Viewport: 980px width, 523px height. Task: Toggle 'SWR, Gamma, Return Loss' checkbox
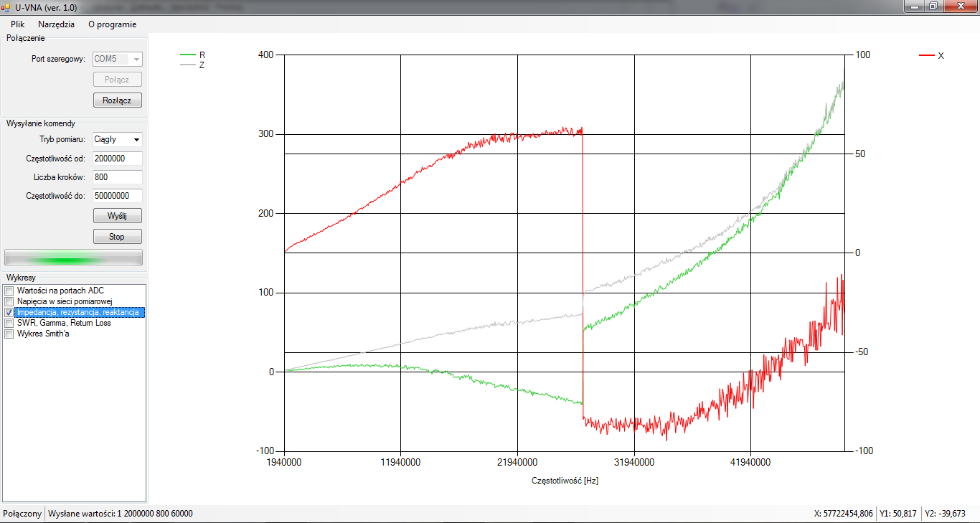pyautogui.click(x=9, y=323)
